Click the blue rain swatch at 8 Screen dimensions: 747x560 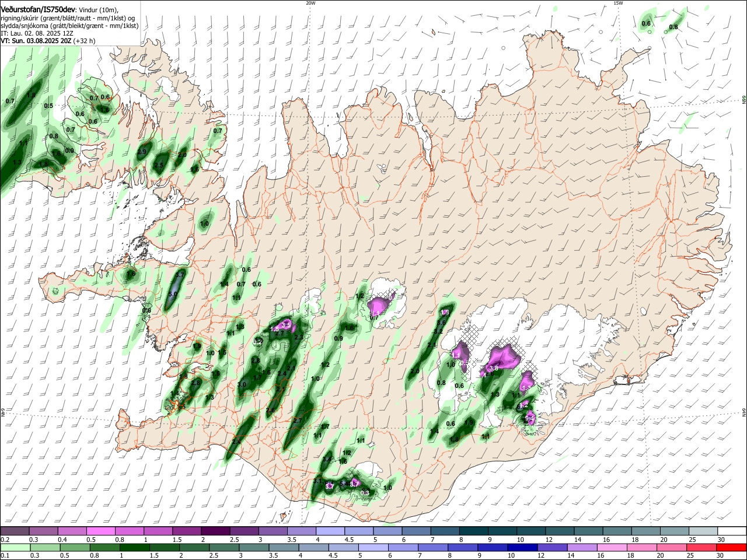coord(464,548)
